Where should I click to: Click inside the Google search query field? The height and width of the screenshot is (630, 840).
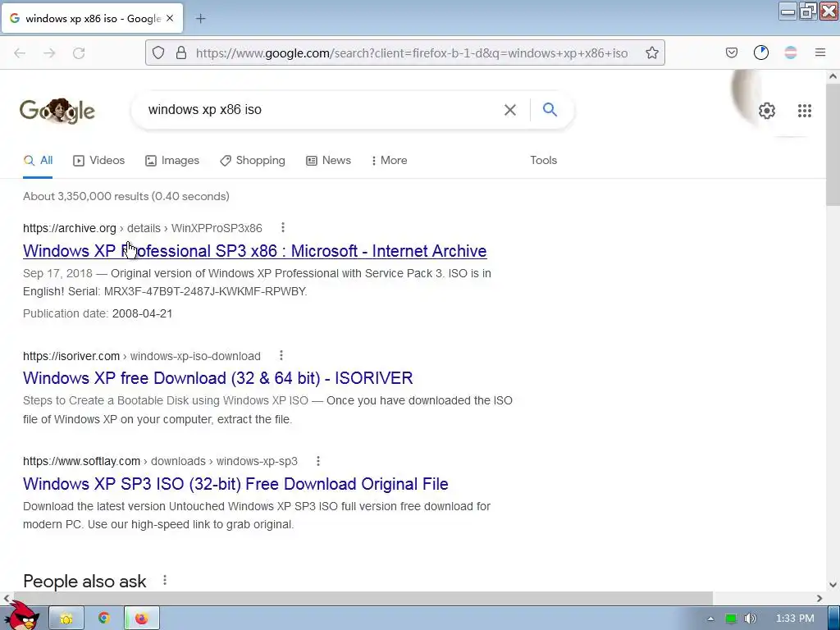click(322, 110)
